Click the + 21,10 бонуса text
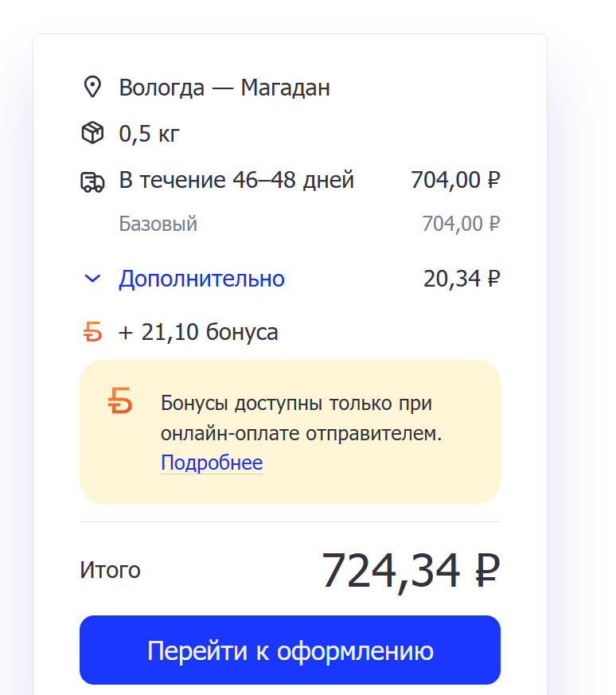Viewport: 616px width, 695px height. point(198,332)
